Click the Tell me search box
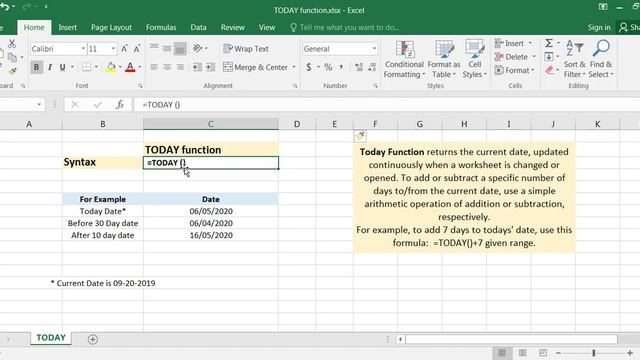The height and width of the screenshot is (360, 640). [344, 27]
